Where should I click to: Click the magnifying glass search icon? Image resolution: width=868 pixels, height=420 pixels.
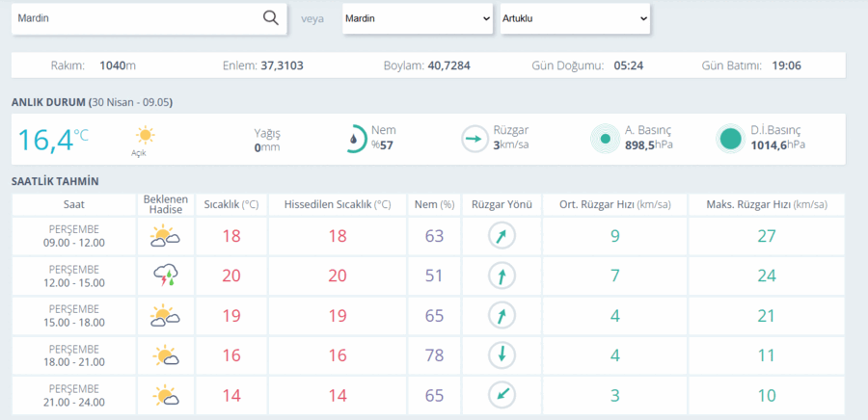[270, 17]
